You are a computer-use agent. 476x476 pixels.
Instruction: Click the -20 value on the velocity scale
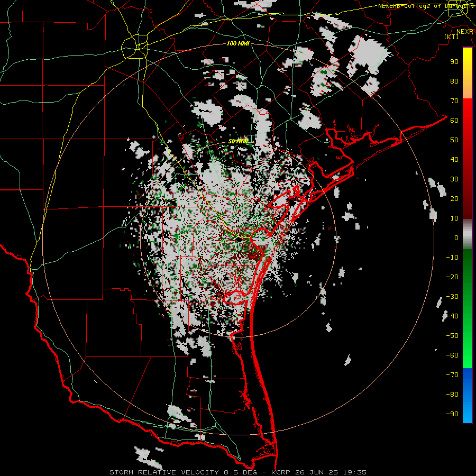click(x=452, y=277)
